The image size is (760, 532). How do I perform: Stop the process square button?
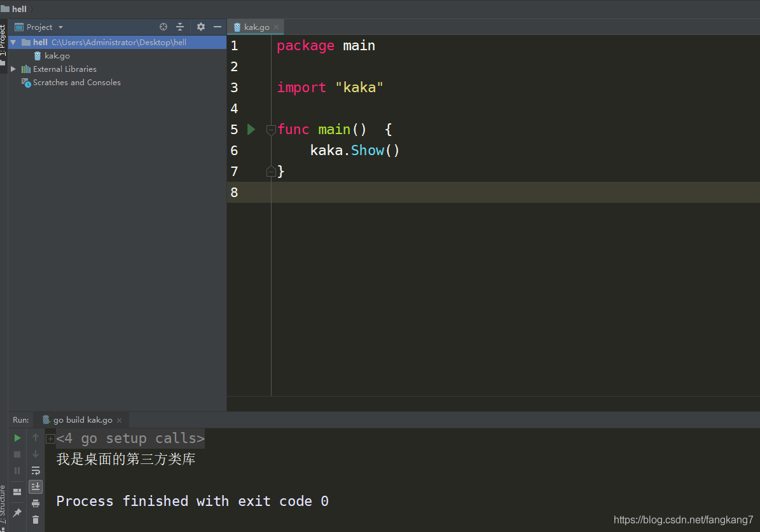pos(17,454)
